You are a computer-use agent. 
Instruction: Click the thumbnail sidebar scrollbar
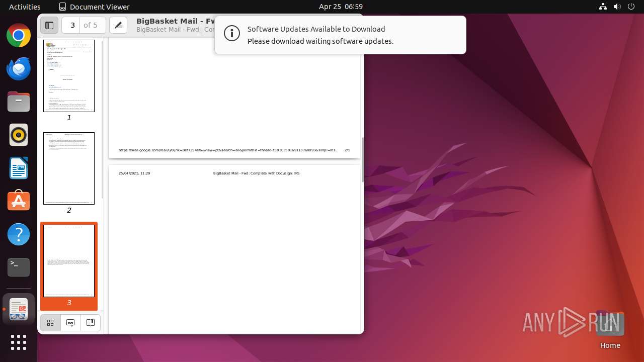pyautogui.click(x=103, y=119)
